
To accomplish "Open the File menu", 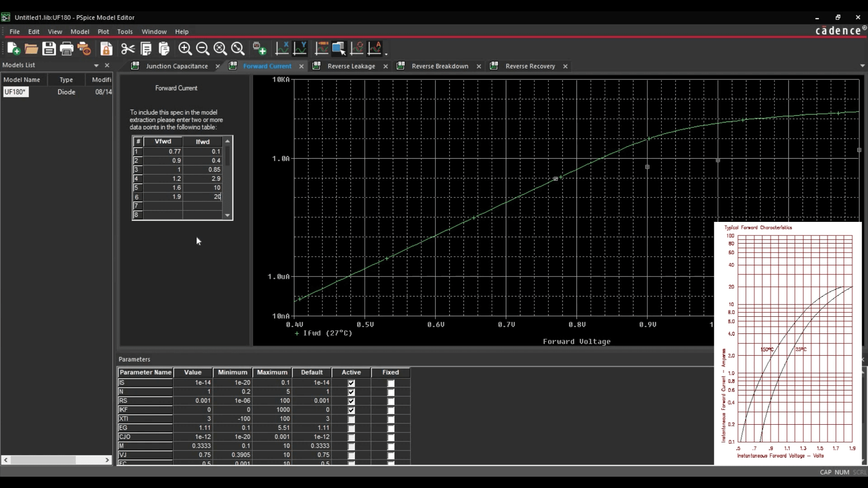I will tap(14, 32).
